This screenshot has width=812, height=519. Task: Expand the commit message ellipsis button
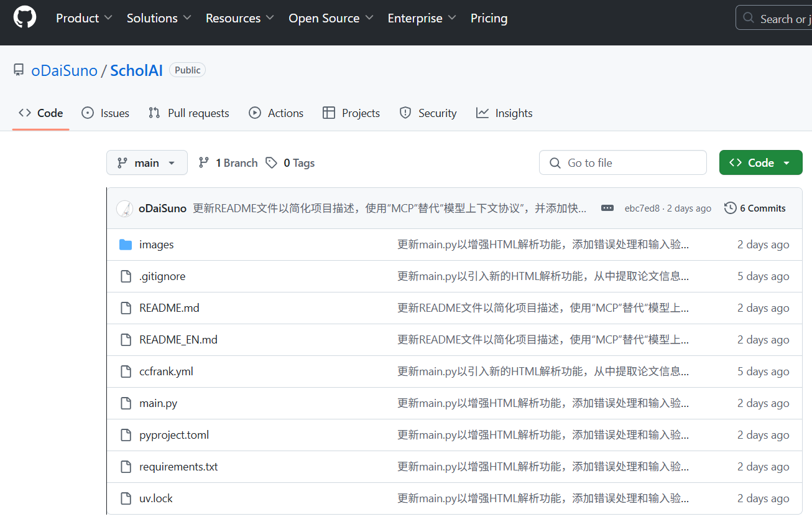tap(607, 208)
